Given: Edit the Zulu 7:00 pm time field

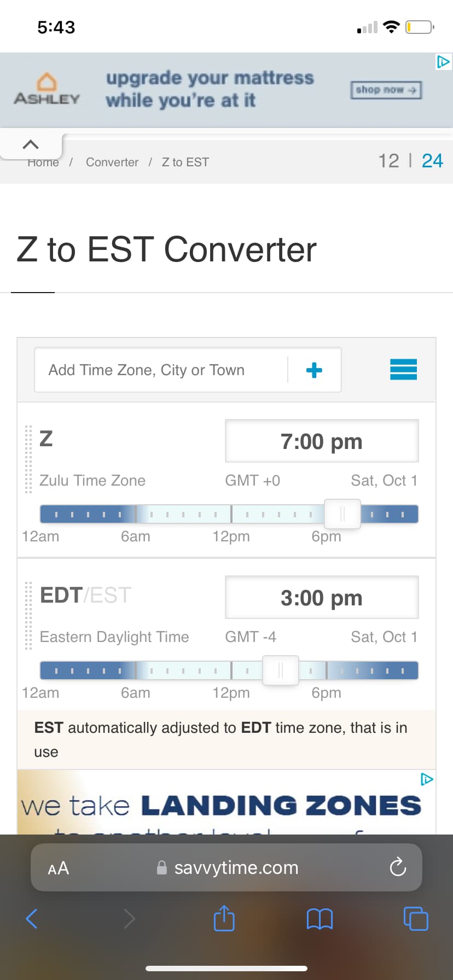Looking at the screenshot, I should pyautogui.click(x=322, y=441).
